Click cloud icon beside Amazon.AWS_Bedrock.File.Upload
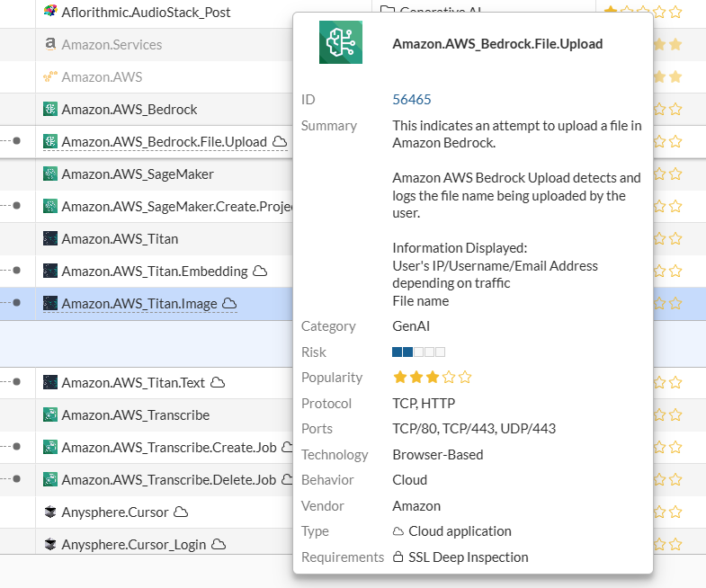706x588 pixels. coord(280,141)
